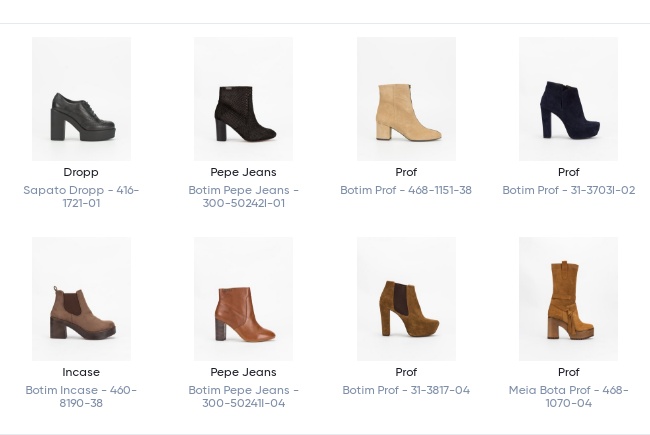Click the Botim Pepe Jeans - 300-50241I-04 link
This screenshot has width=650, height=435.
(243, 396)
